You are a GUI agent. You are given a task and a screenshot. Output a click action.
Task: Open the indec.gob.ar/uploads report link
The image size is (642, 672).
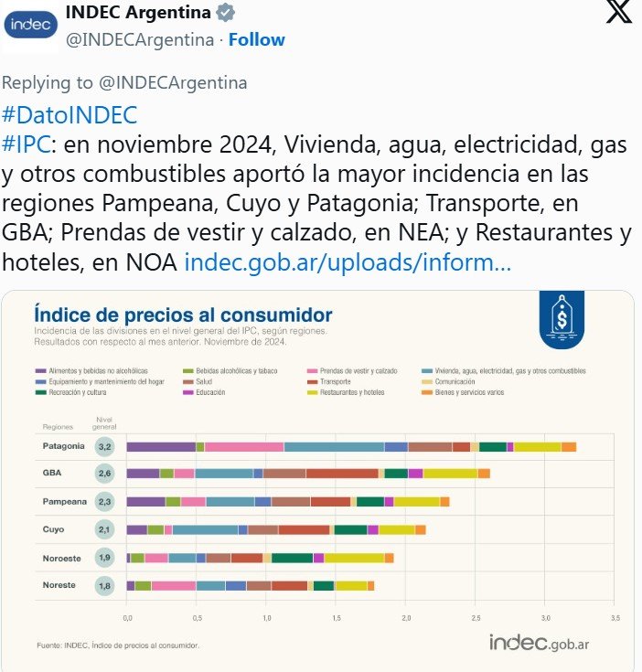[x=348, y=262]
